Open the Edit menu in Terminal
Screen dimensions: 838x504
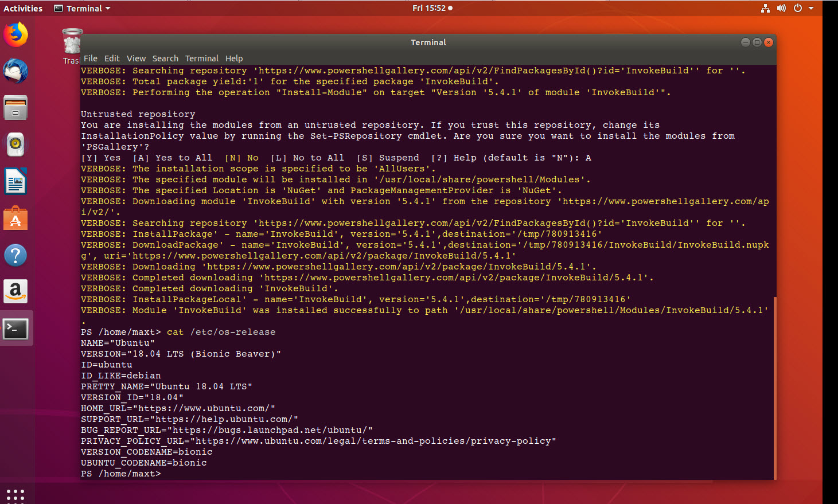pos(112,58)
